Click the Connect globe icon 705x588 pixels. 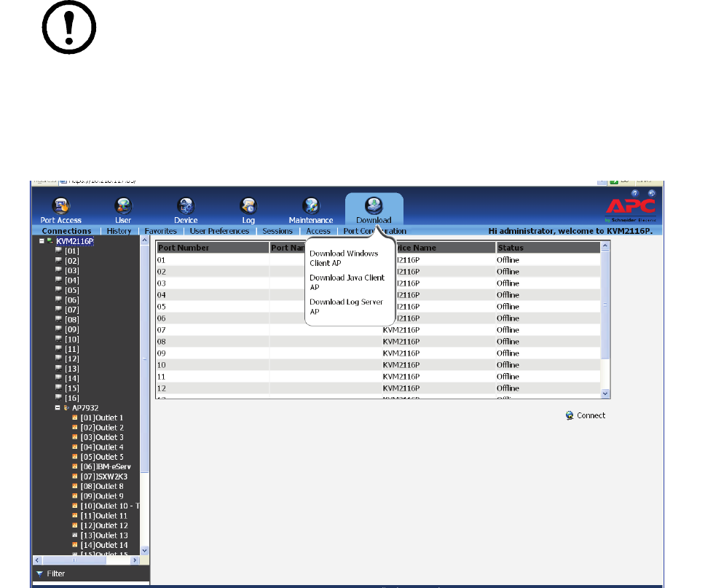[570, 415]
